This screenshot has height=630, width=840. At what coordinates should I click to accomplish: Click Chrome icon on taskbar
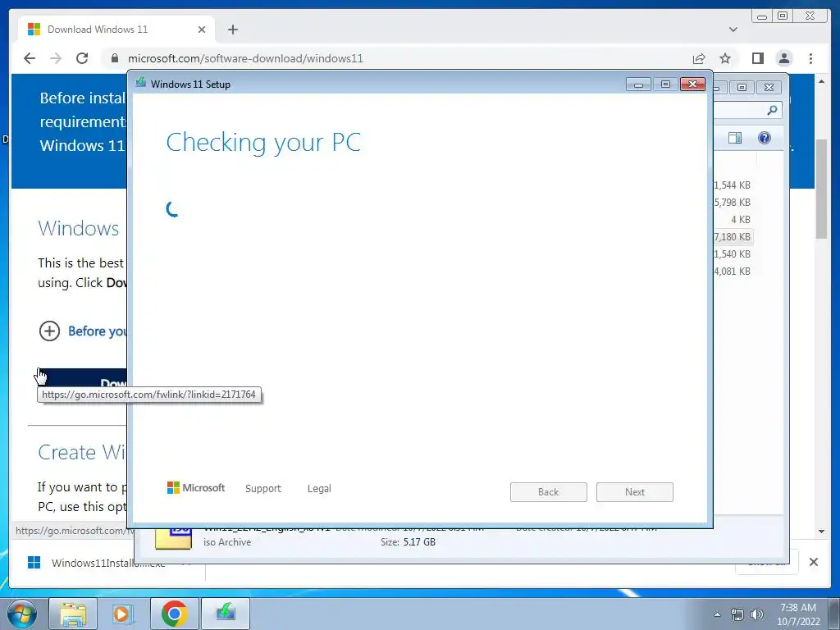tap(174, 614)
